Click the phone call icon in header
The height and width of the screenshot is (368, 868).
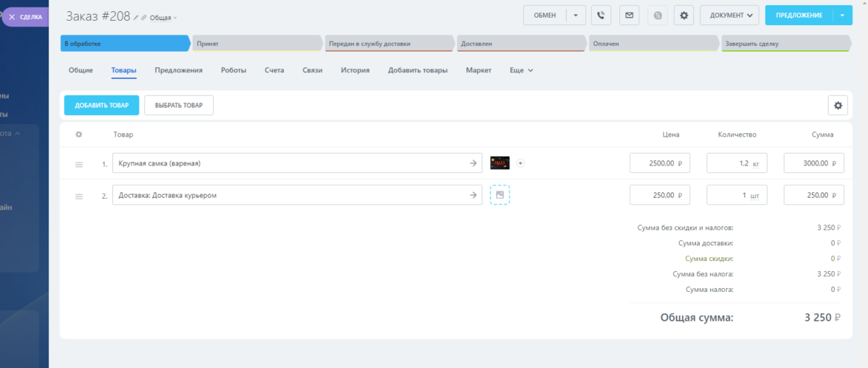point(601,16)
